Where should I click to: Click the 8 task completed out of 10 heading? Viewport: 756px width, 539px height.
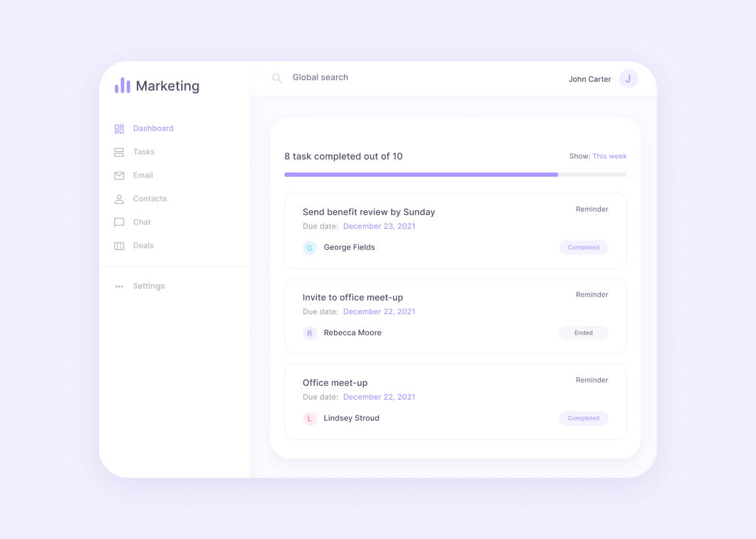343,156
